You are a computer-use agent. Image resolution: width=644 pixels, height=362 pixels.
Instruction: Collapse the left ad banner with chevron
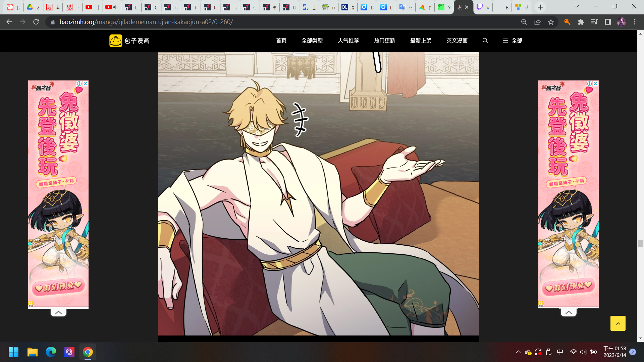pos(58,312)
